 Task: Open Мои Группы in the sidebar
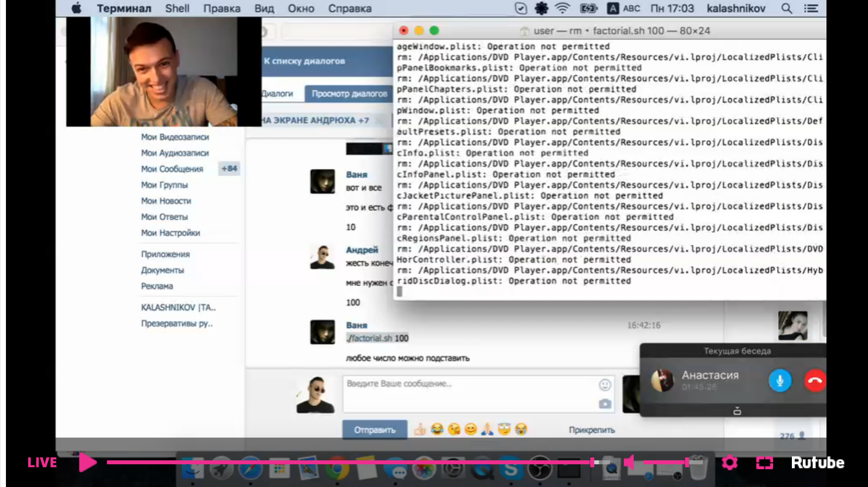tap(165, 185)
